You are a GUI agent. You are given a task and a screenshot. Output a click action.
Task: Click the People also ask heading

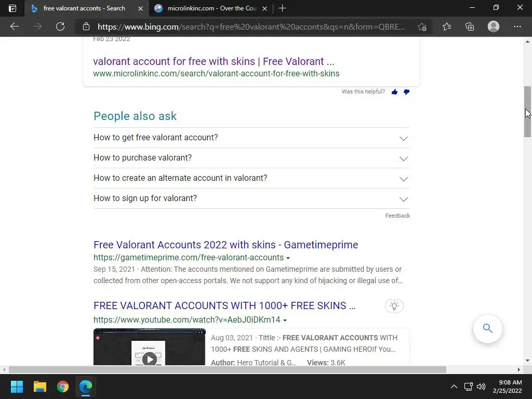click(x=135, y=116)
